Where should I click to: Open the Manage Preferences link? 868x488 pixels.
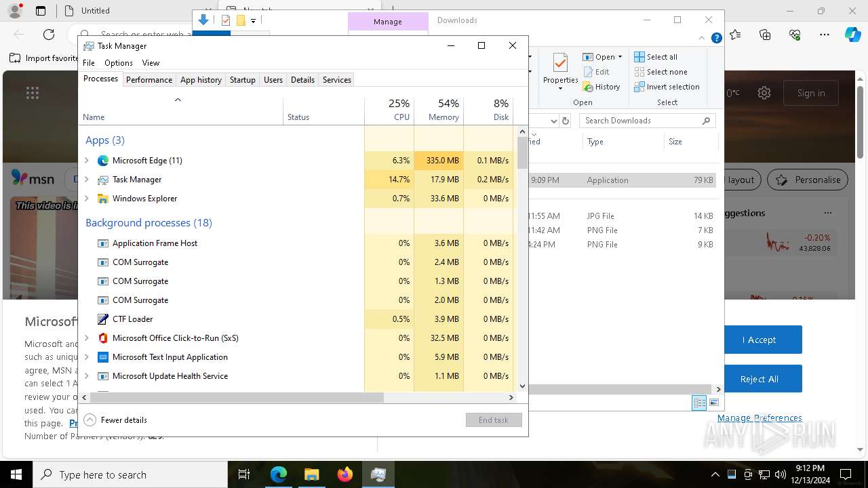tap(759, 418)
